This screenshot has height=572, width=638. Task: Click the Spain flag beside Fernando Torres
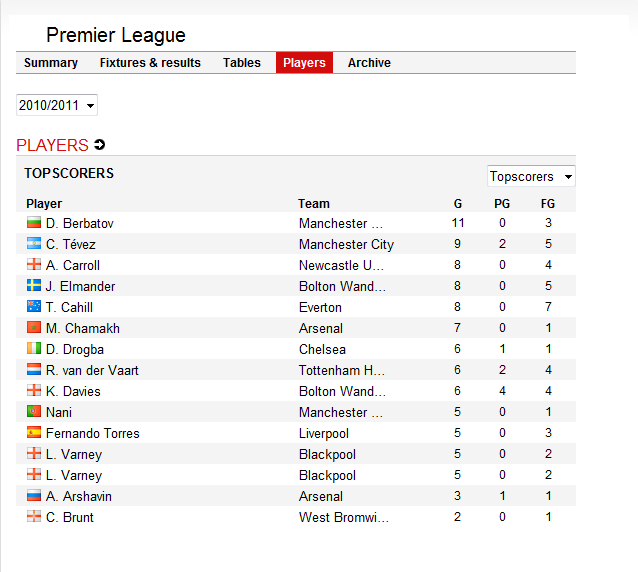coord(34,432)
